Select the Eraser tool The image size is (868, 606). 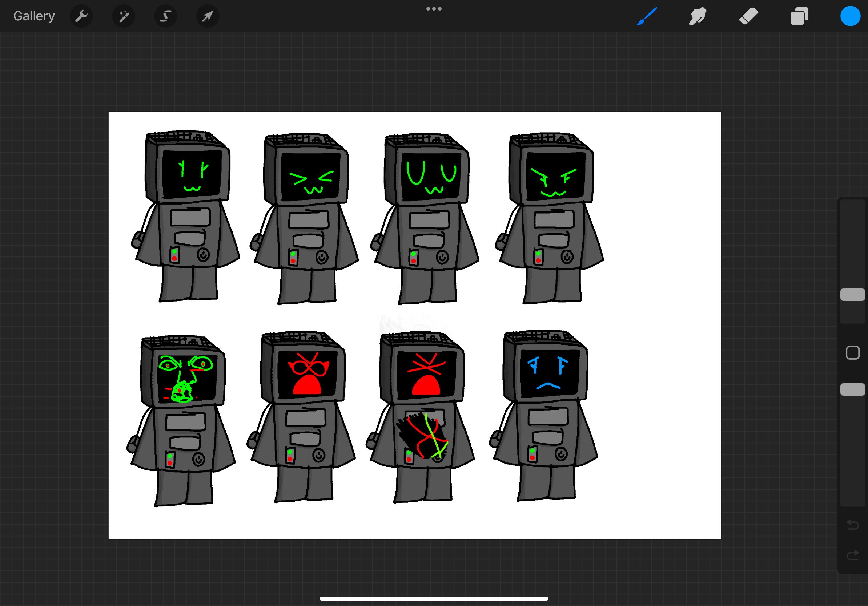tap(748, 16)
